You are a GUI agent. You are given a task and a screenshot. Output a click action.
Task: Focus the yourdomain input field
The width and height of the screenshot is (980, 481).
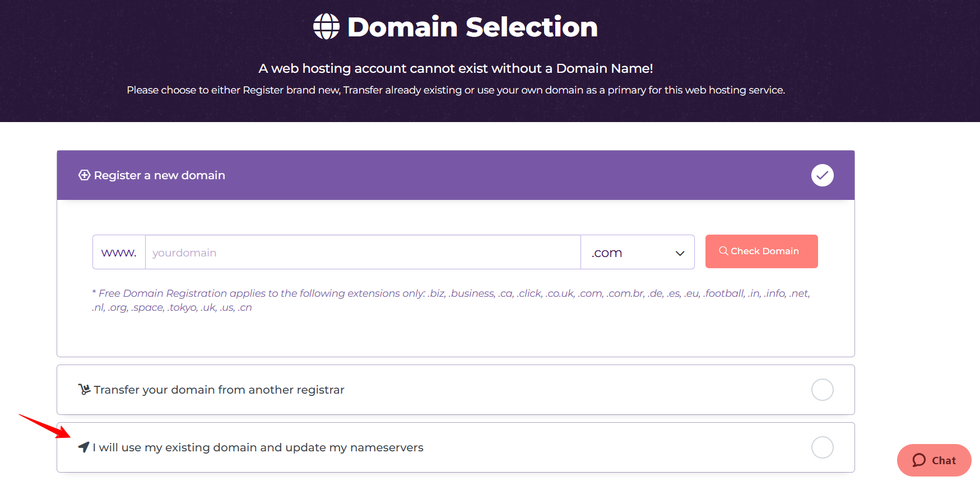tap(363, 253)
